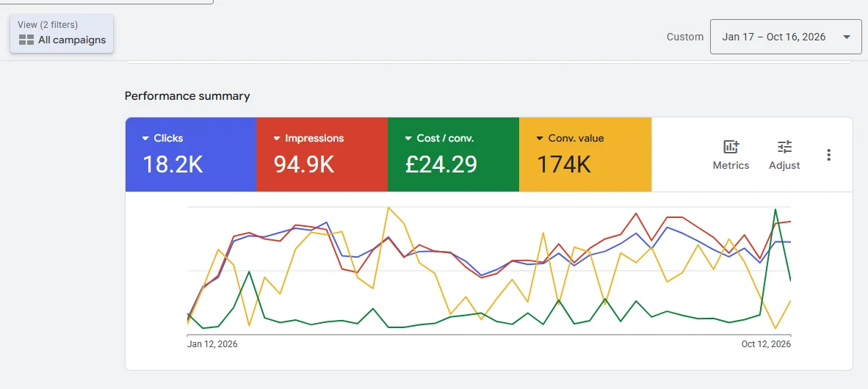Click the Oct 12, 2026 axis label
Viewport: 868px width, 389px height.
pos(766,344)
